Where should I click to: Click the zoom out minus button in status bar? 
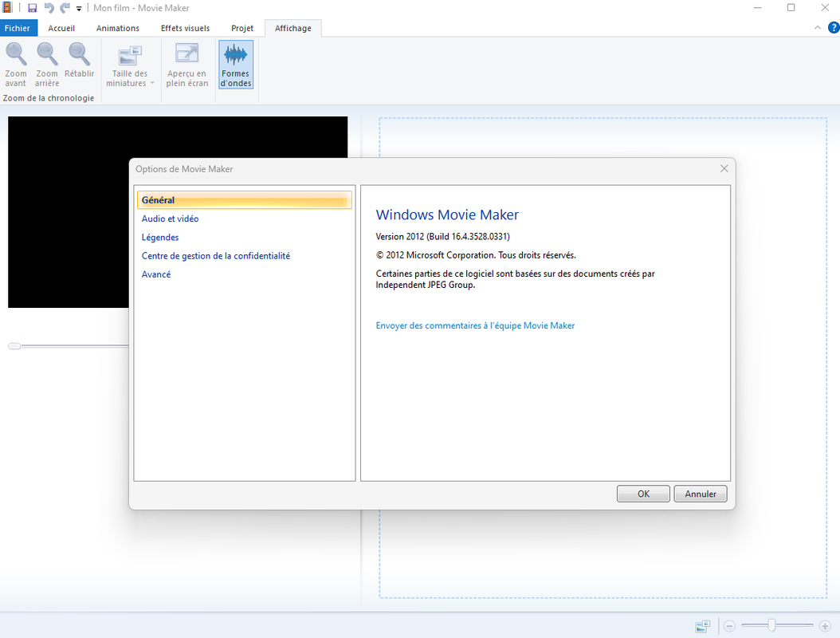click(729, 626)
